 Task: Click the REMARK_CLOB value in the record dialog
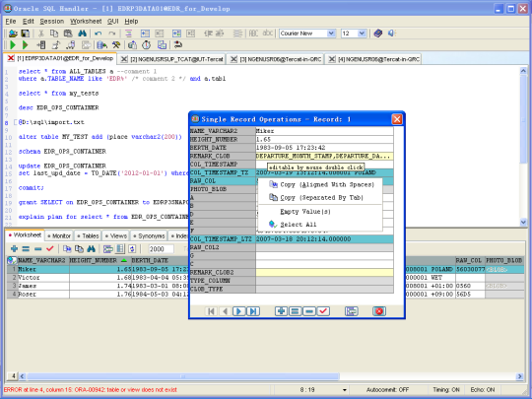point(324,156)
